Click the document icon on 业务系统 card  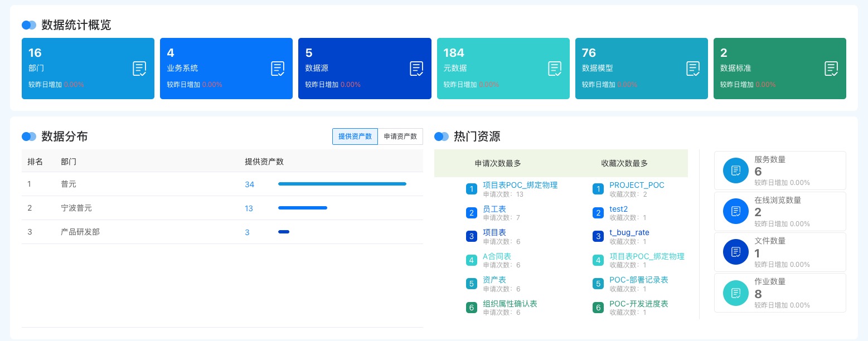coord(278,69)
